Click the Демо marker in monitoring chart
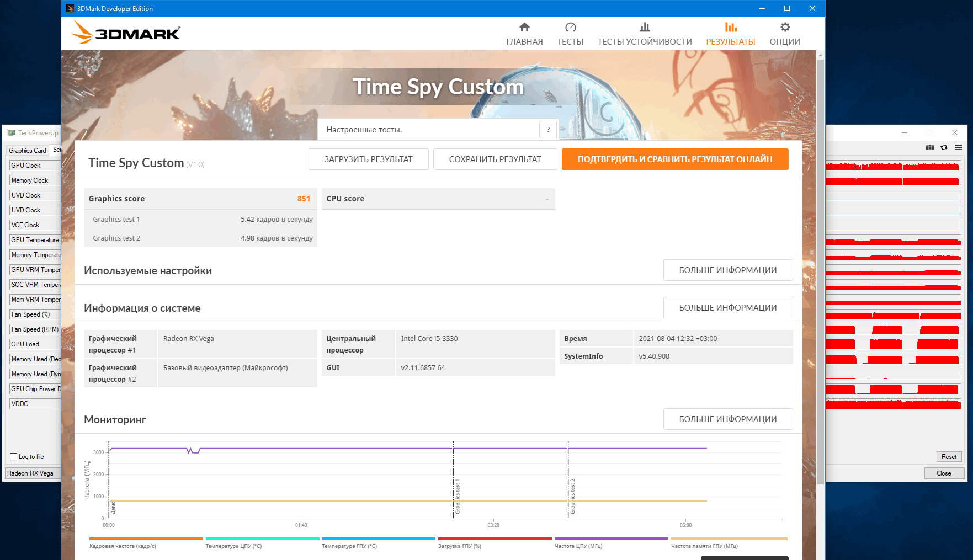This screenshot has width=973, height=560. pos(113,508)
